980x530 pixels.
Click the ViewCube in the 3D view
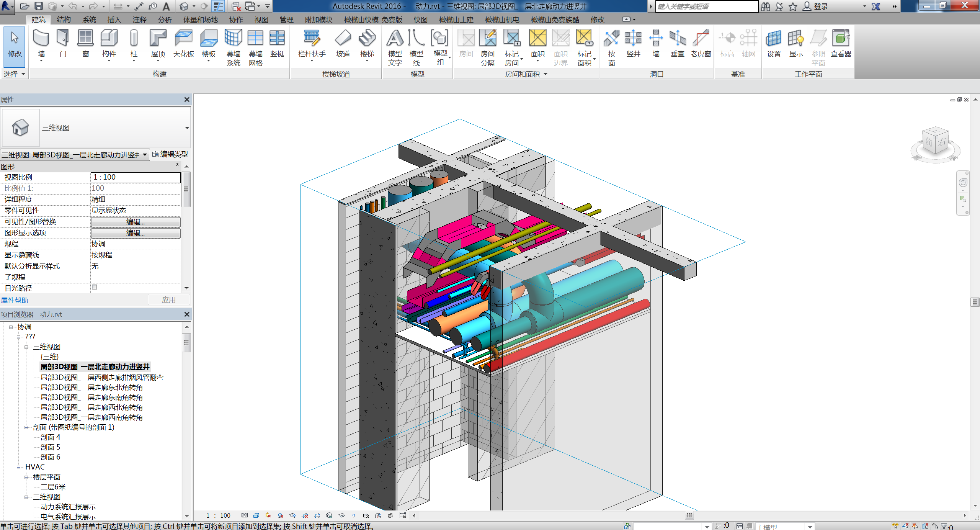coord(935,142)
